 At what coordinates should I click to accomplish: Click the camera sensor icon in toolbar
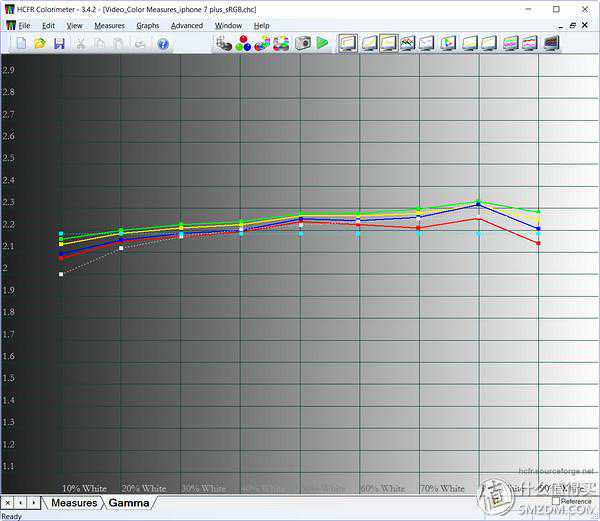[x=302, y=44]
